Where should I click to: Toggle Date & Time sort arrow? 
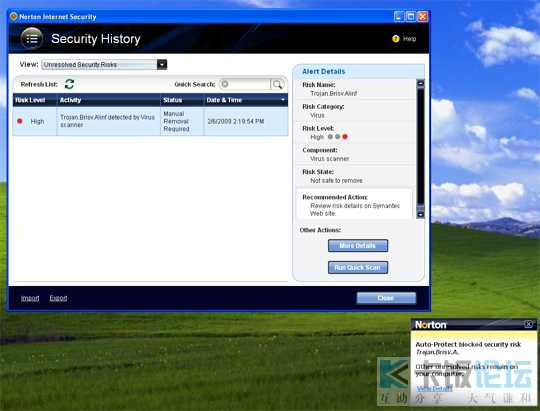click(x=283, y=100)
